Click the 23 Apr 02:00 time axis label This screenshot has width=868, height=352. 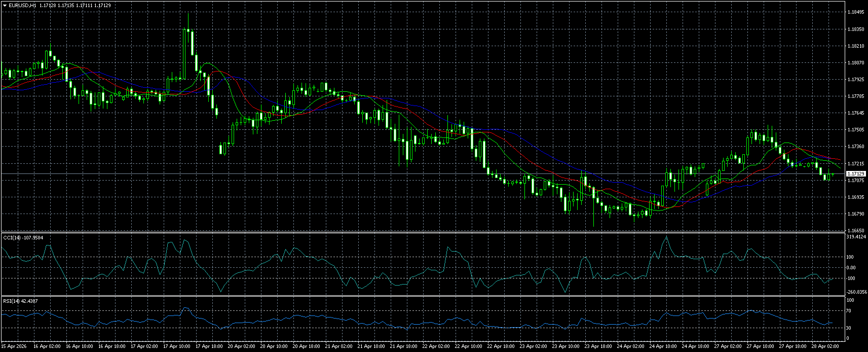(x=534, y=346)
